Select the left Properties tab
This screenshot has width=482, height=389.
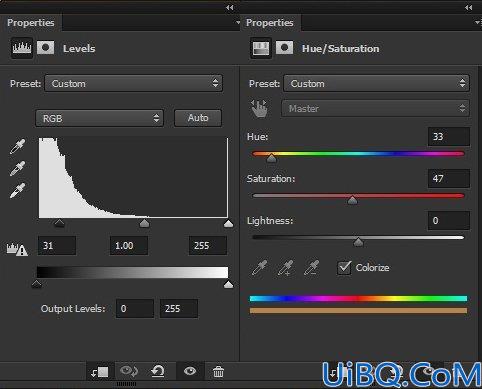31,23
